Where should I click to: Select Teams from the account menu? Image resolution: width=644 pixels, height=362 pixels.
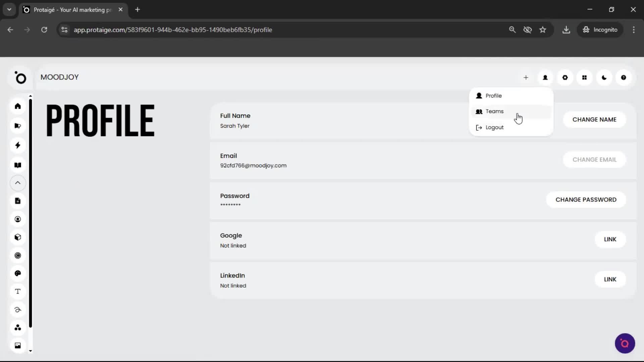[x=494, y=111]
